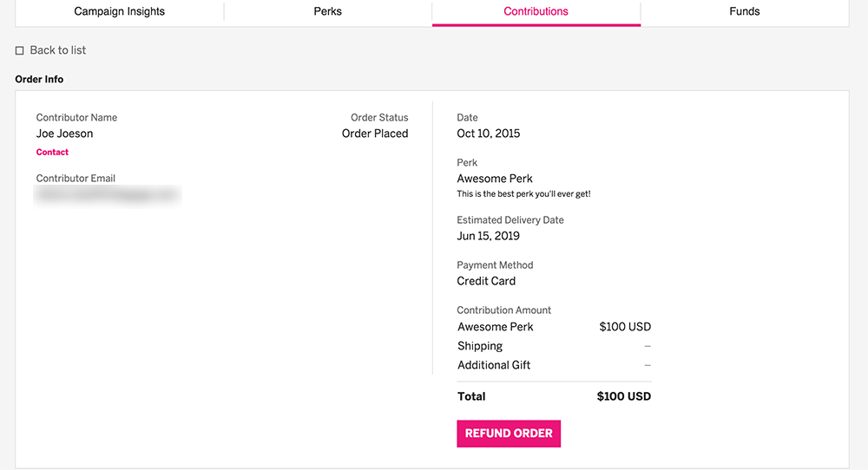Click the Order Placed status text

coord(375,134)
